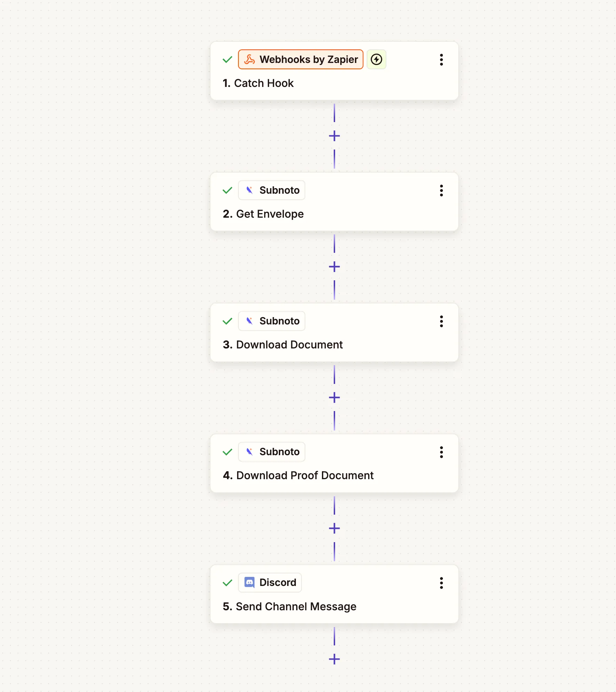Click the green checkmark on Send Channel Message
This screenshot has width=616, height=692.
pos(227,582)
